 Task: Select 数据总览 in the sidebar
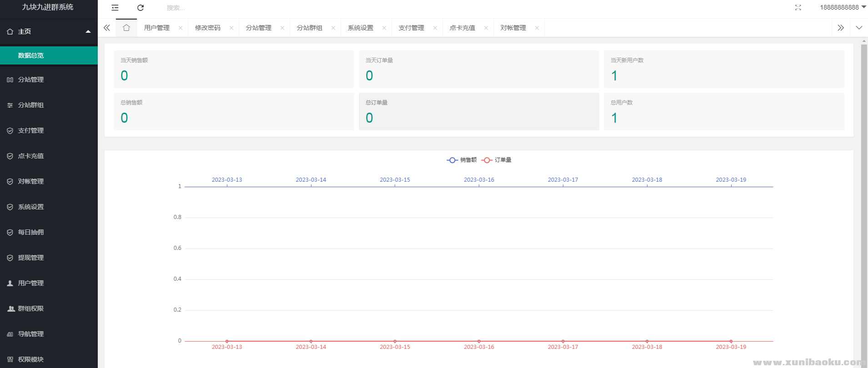pyautogui.click(x=31, y=55)
